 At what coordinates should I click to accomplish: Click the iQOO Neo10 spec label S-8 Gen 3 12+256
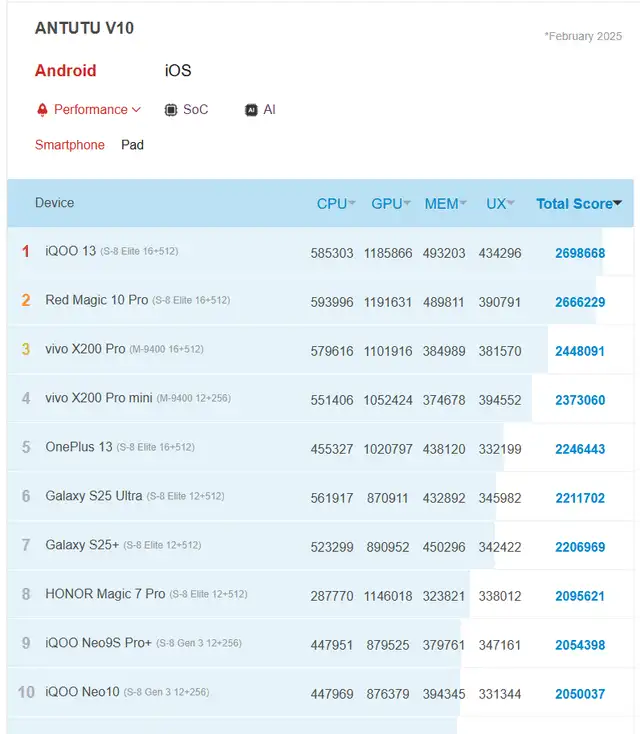coord(167,692)
